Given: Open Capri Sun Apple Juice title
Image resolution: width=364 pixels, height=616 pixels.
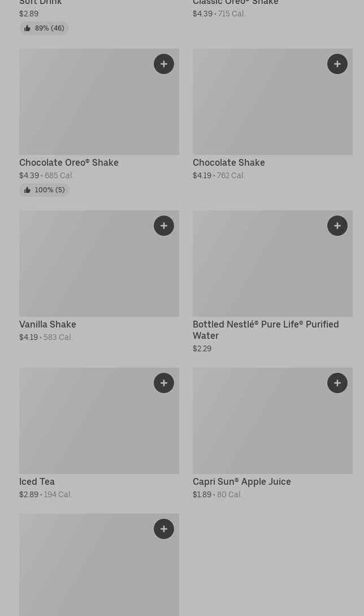Looking at the screenshot, I should pyautogui.click(x=241, y=481).
